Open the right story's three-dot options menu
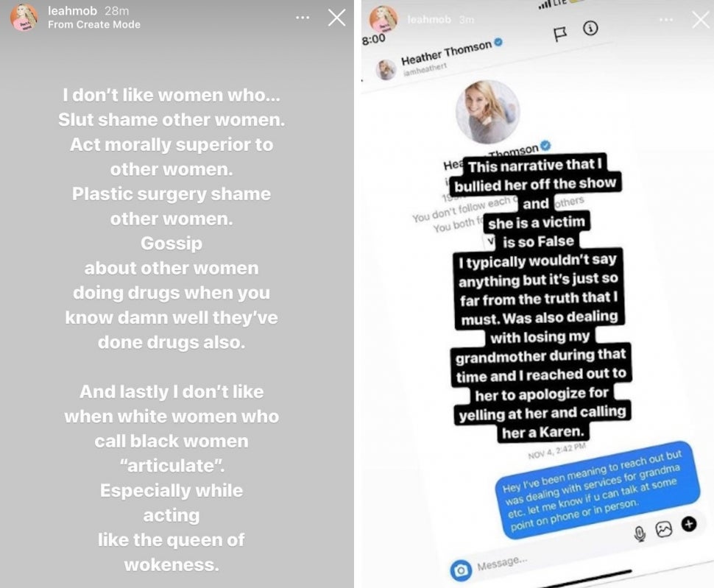The width and height of the screenshot is (714, 588). (665, 20)
